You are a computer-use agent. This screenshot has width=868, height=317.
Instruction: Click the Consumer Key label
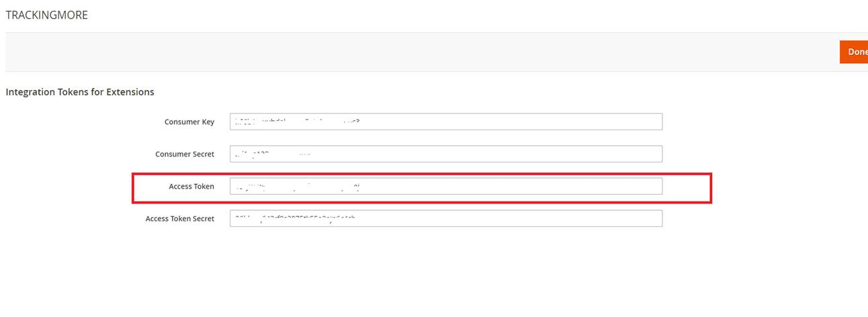pyautogui.click(x=189, y=122)
